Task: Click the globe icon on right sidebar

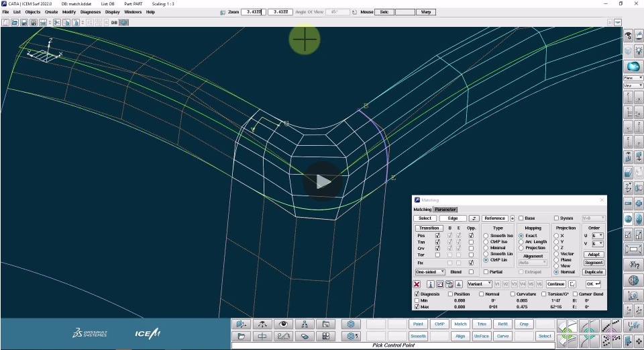Action: [633, 280]
